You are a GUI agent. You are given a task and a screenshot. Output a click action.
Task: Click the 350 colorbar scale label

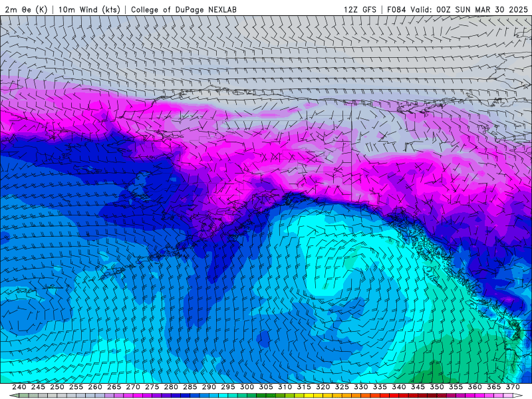(x=437, y=387)
